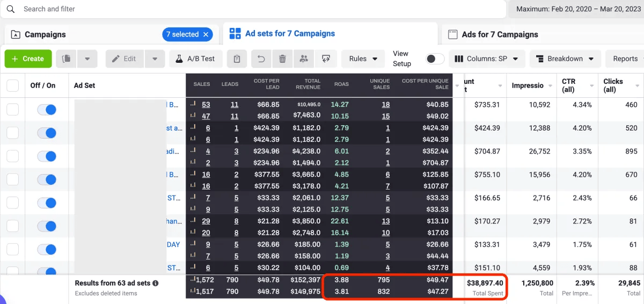This screenshot has width=644, height=304.
Task: Click the A/B Test flask button
Action: point(195,59)
